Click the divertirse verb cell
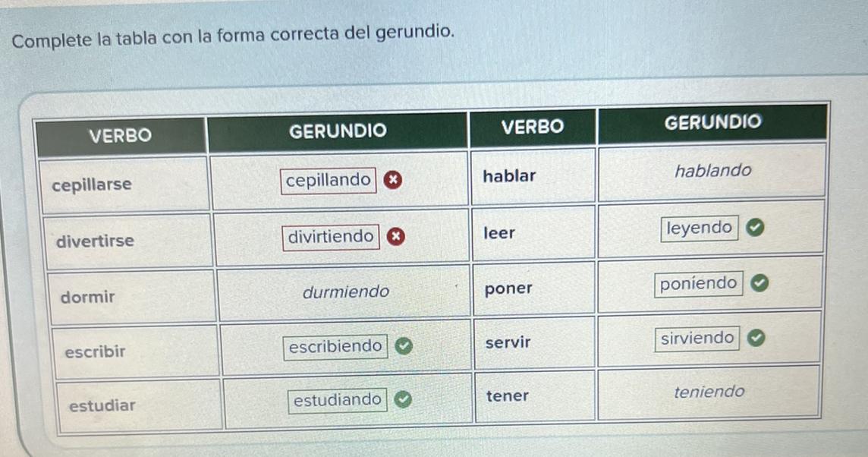Viewport: 868px width, 457px height. point(128,241)
